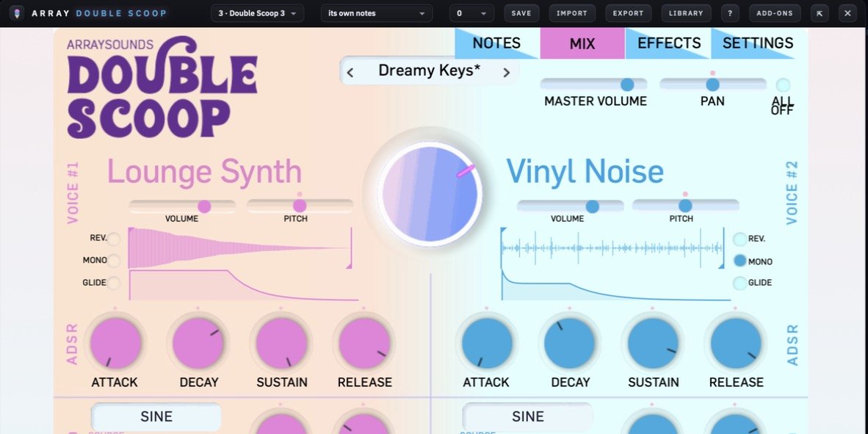Screen dimensions: 868x434
Task: Go to previous preset with left chevron
Action: 350,72
